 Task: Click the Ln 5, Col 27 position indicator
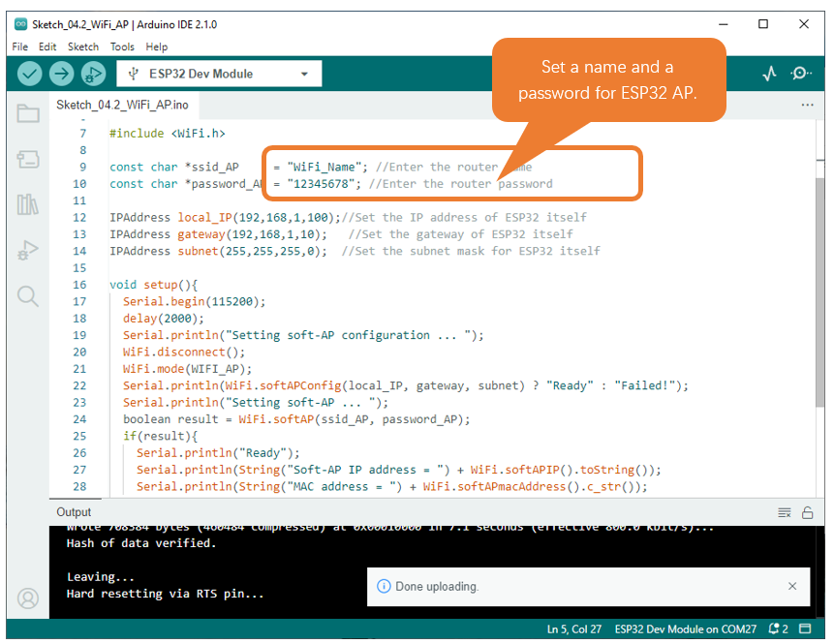tap(573, 629)
